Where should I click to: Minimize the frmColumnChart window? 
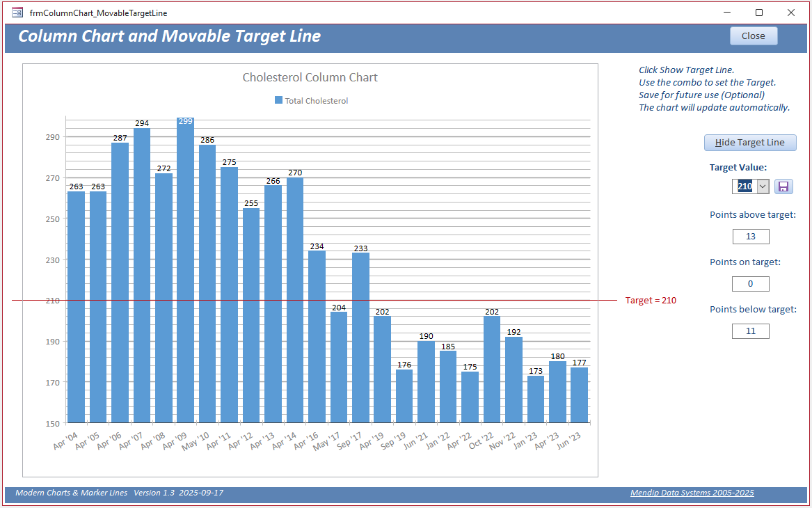(727, 13)
